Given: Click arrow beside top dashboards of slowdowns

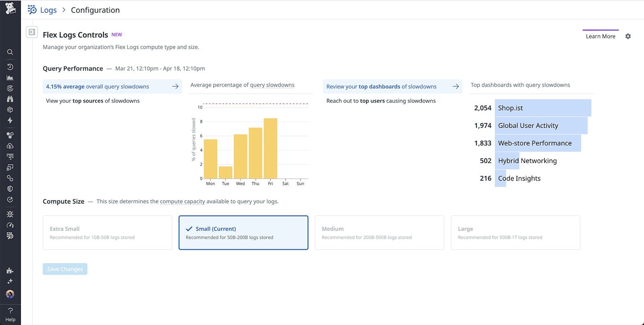Looking at the screenshot, I should click(x=455, y=86).
